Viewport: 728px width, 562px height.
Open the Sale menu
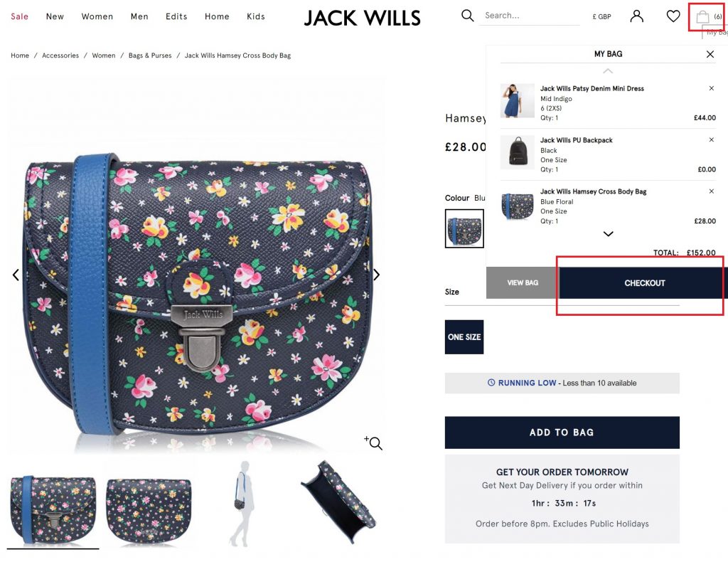pos(19,17)
